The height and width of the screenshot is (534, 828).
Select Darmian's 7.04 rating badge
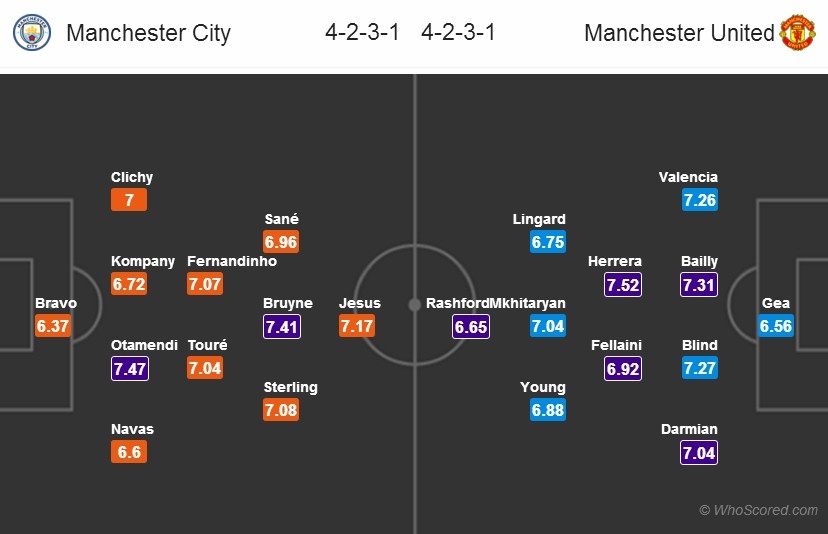click(700, 452)
